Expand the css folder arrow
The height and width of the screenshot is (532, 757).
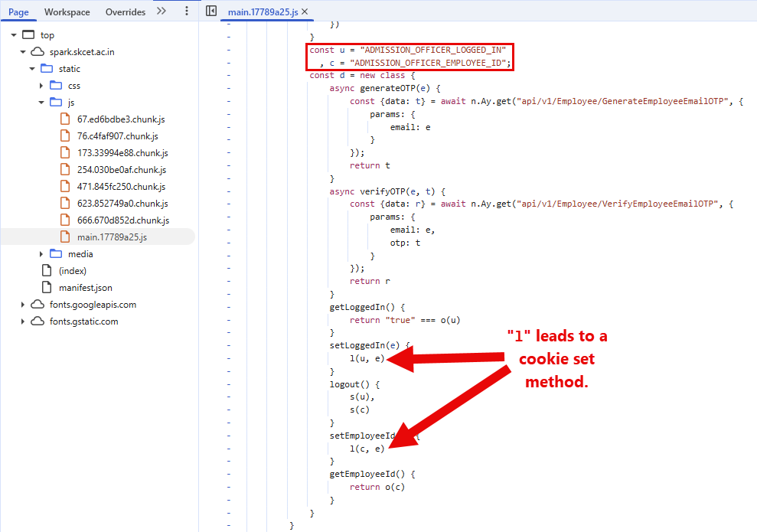pyautogui.click(x=41, y=86)
